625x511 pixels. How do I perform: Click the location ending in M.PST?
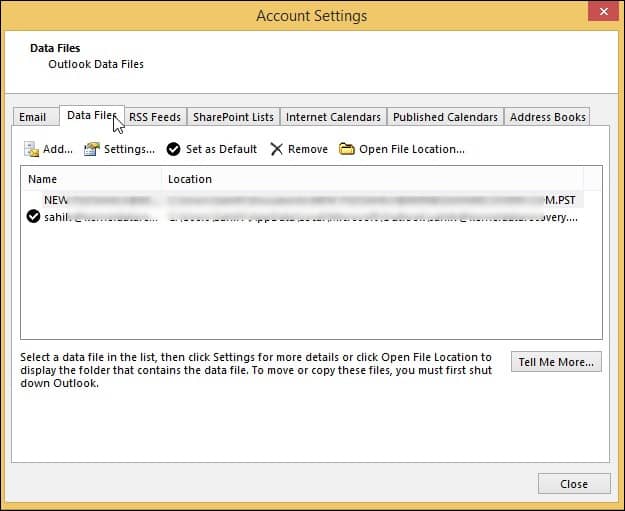[x=371, y=200]
